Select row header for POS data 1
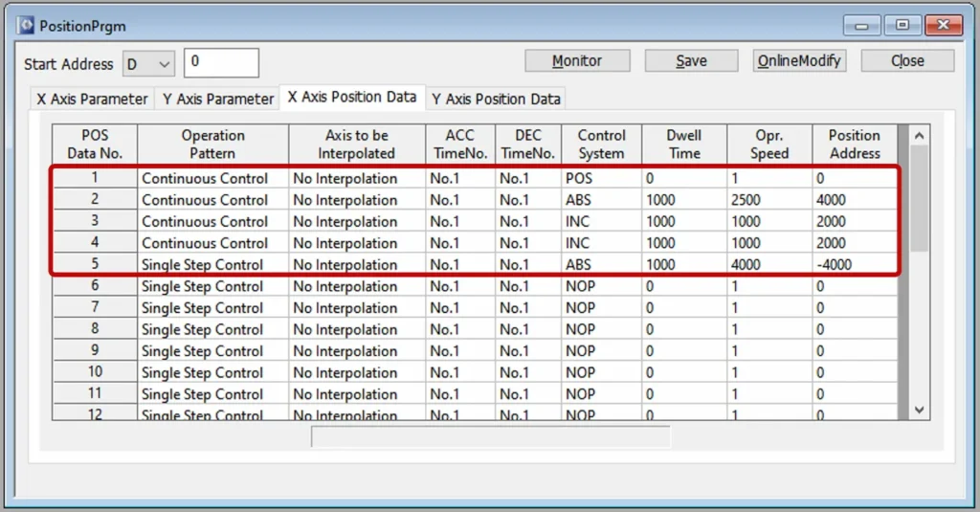 (x=95, y=178)
